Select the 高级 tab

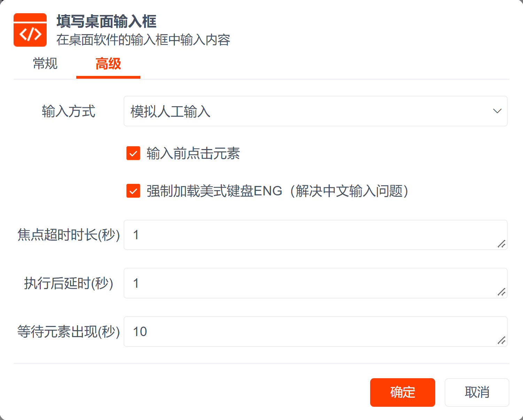pos(108,64)
